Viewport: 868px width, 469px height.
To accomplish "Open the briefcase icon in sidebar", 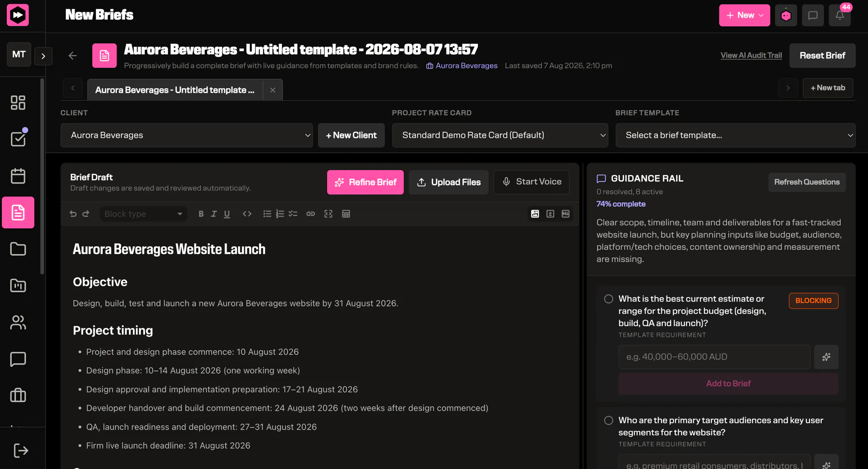I will [18, 395].
